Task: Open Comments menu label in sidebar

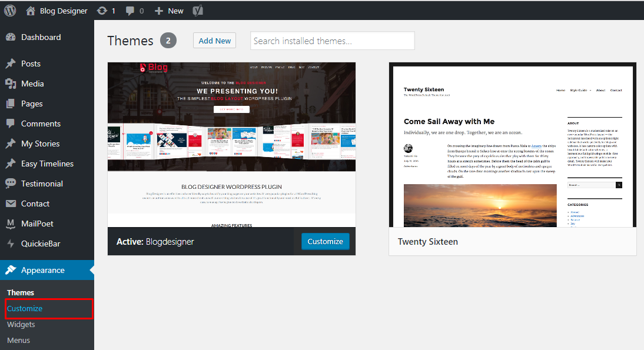Action: pyautogui.click(x=41, y=124)
